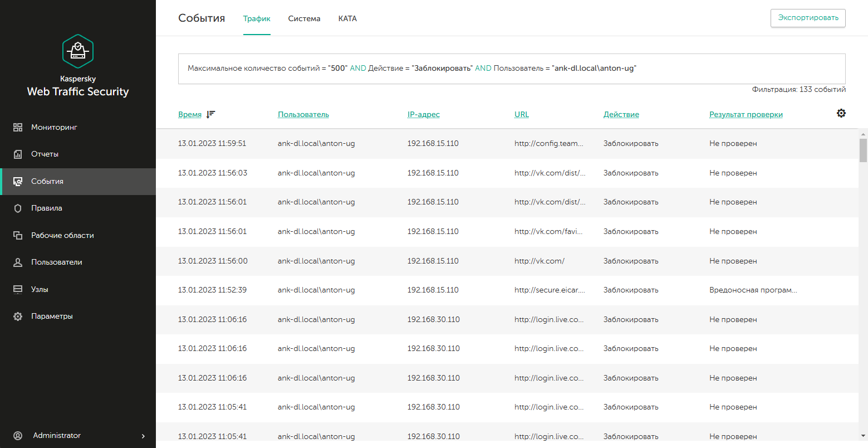Sort by IP-адрес column header

point(424,114)
